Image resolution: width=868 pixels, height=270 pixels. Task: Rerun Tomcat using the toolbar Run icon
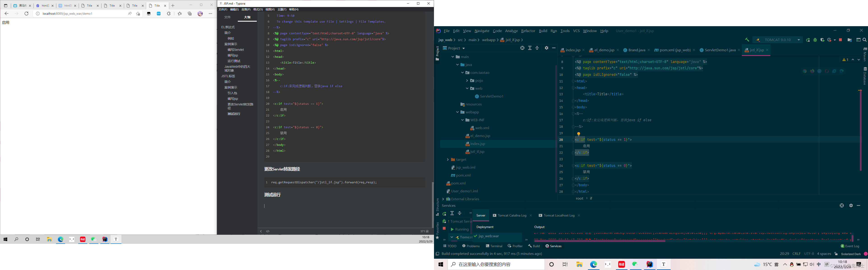[x=808, y=40]
